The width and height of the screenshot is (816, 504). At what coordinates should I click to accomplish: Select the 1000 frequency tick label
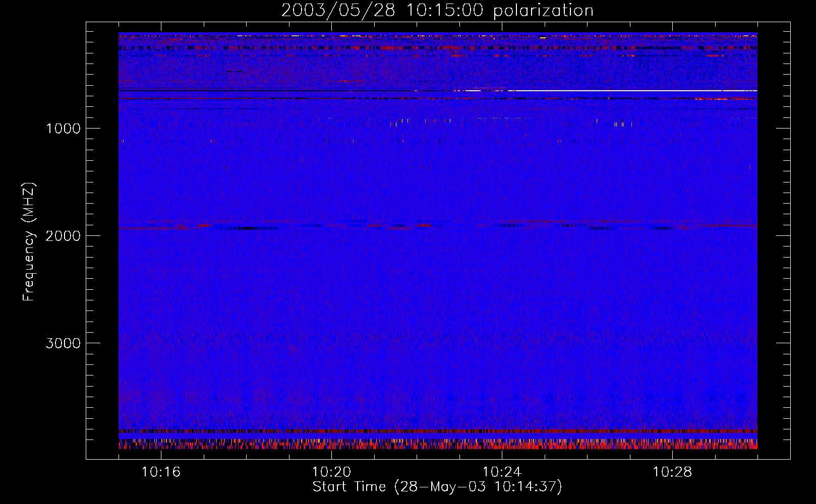(63, 129)
